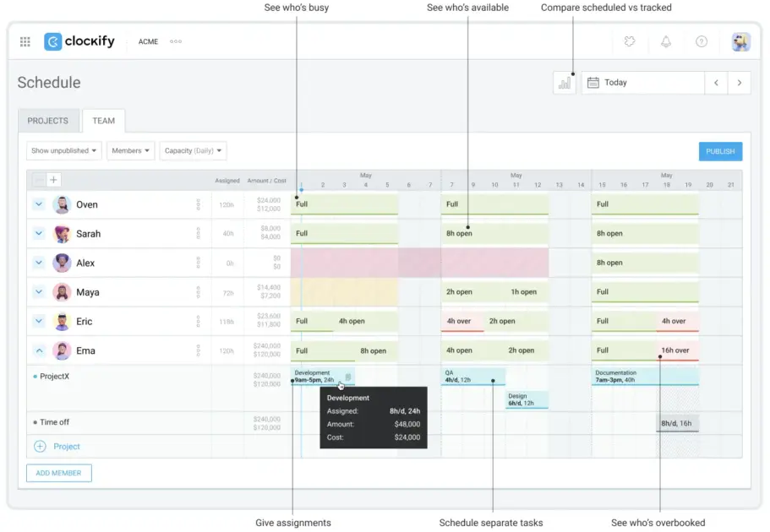Toggle scheduled vs tracked chart icon
This screenshot has width=770, height=532.
[x=565, y=83]
